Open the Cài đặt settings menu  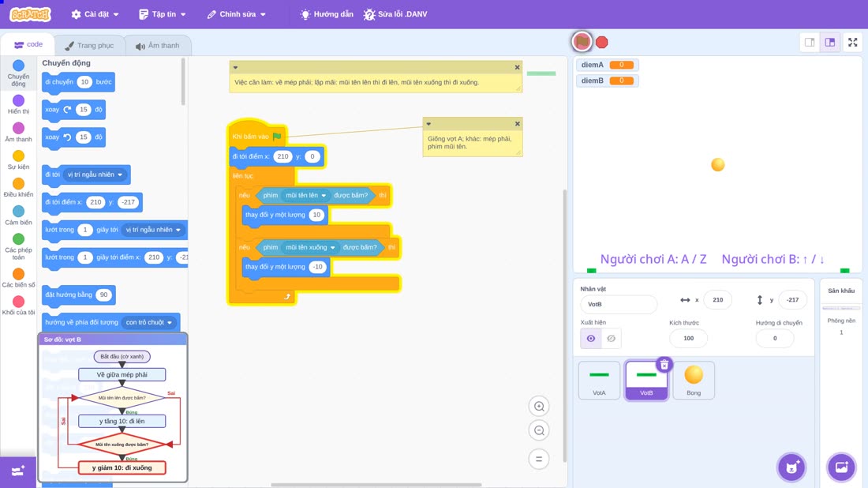tap(95, 14)
